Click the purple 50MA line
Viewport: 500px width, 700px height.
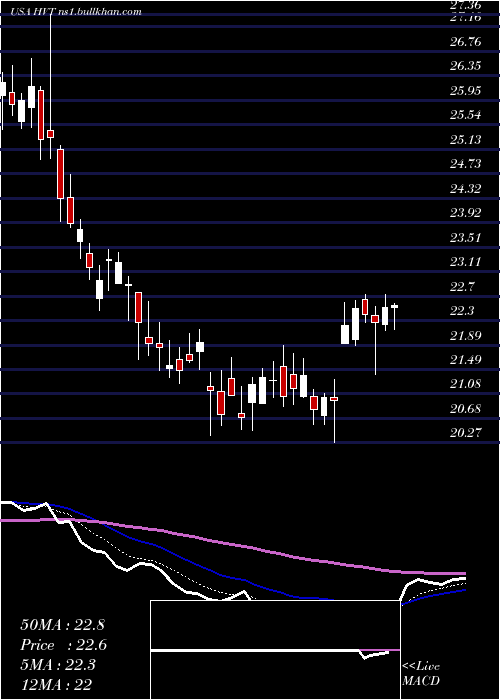233,546
